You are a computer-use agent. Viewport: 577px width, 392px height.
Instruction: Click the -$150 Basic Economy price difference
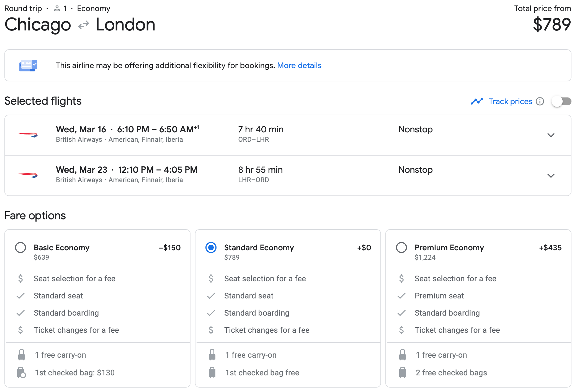point(170,247)
